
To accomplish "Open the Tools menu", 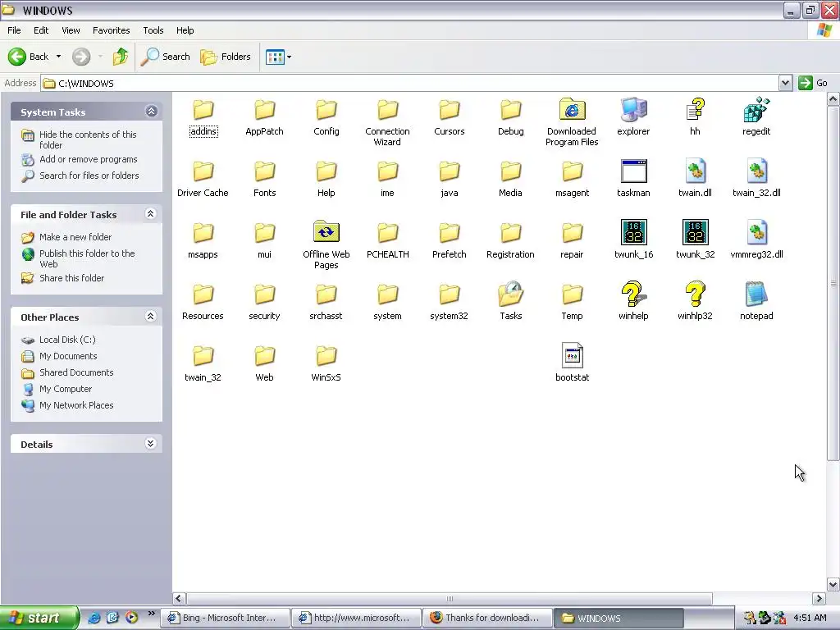I will tap(153, 30).
